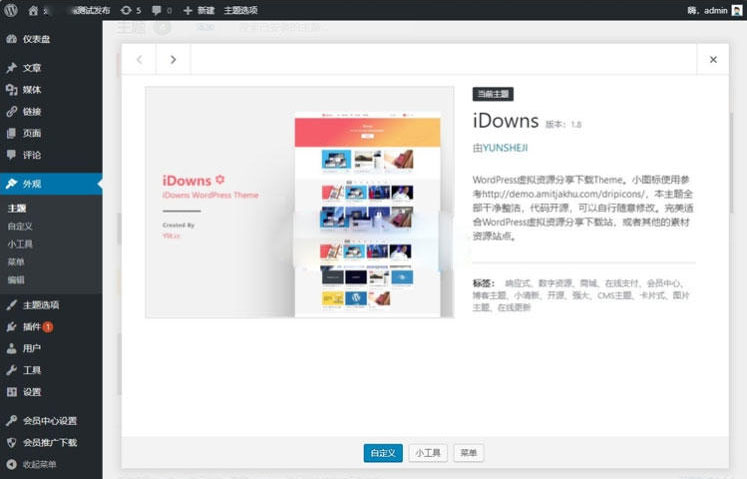Click the home site icon in admin bar
Image resolution: width=747 pixels, height=479 pixels.
[x=33, y=10]
